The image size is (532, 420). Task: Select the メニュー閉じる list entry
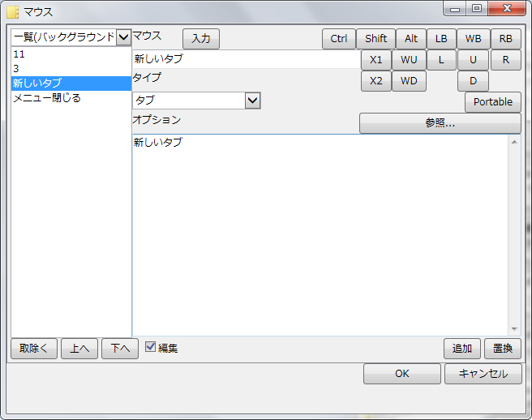pos(71,98)
